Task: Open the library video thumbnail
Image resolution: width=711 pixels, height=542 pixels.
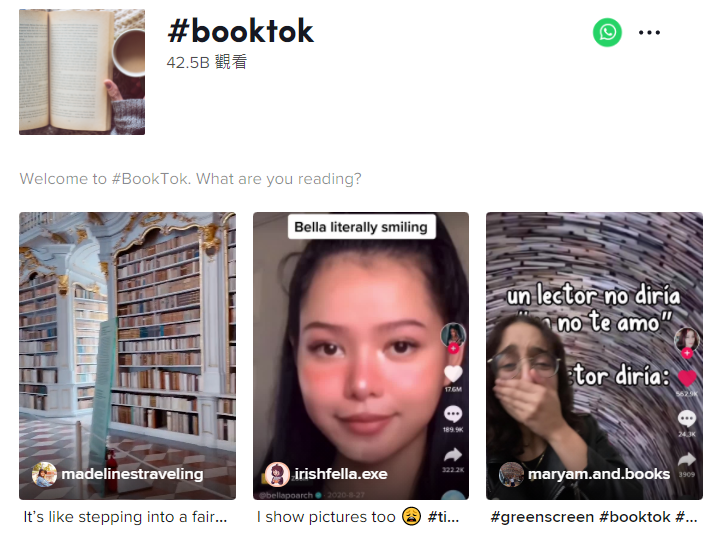Action: (x=127, y=356)
